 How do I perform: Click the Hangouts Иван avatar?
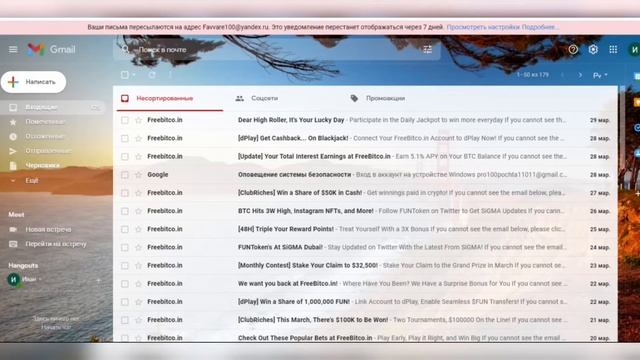pos(13,280)
